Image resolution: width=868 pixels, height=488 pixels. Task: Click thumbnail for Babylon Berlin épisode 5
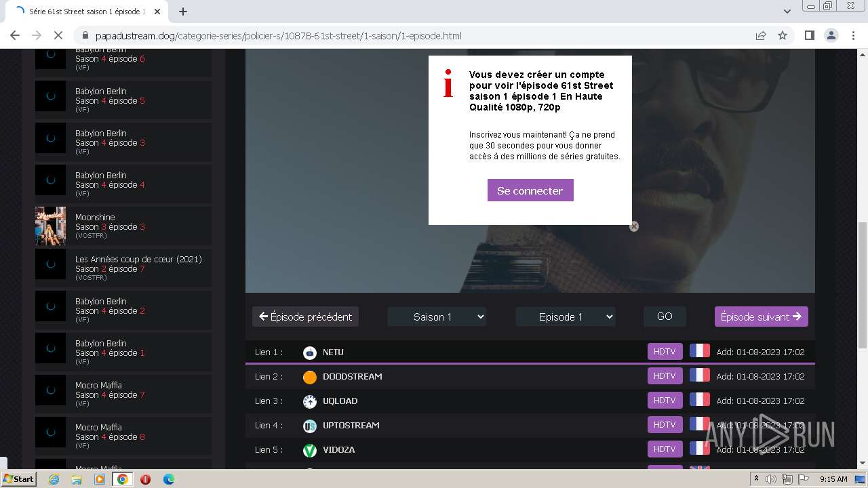point(50,96)
